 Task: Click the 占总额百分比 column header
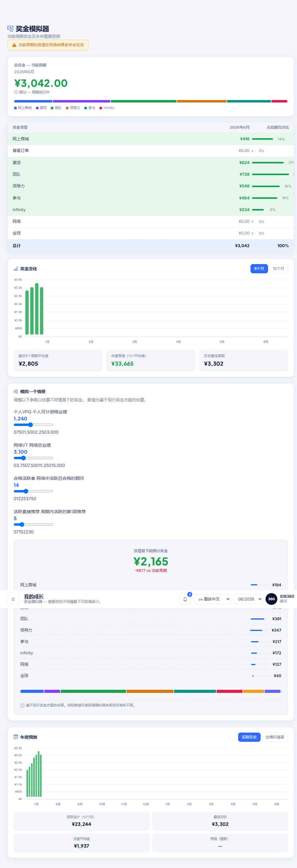tap(278, 127)
